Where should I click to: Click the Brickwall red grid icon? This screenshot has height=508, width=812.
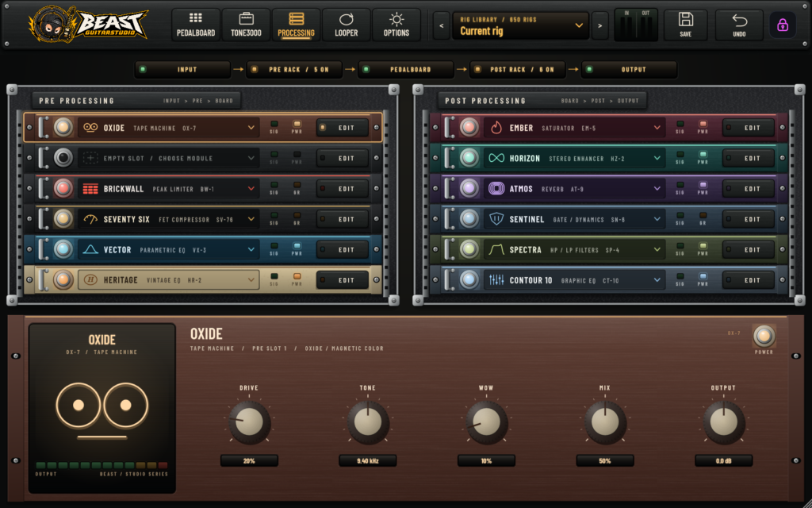pos(90,189)
